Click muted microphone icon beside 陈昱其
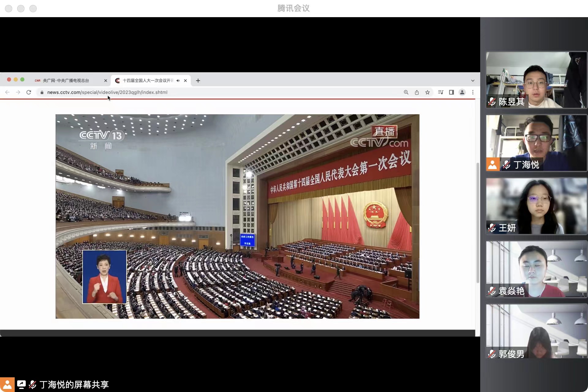This screenshot has height=392, width=588. click(492, 102)
